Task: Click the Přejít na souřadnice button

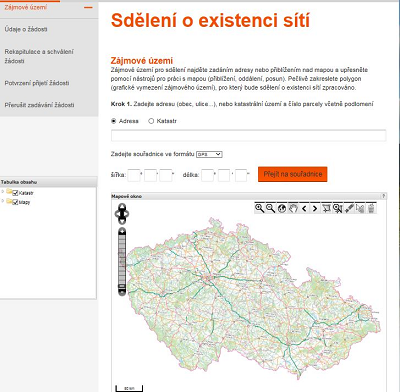Action: 293,174
